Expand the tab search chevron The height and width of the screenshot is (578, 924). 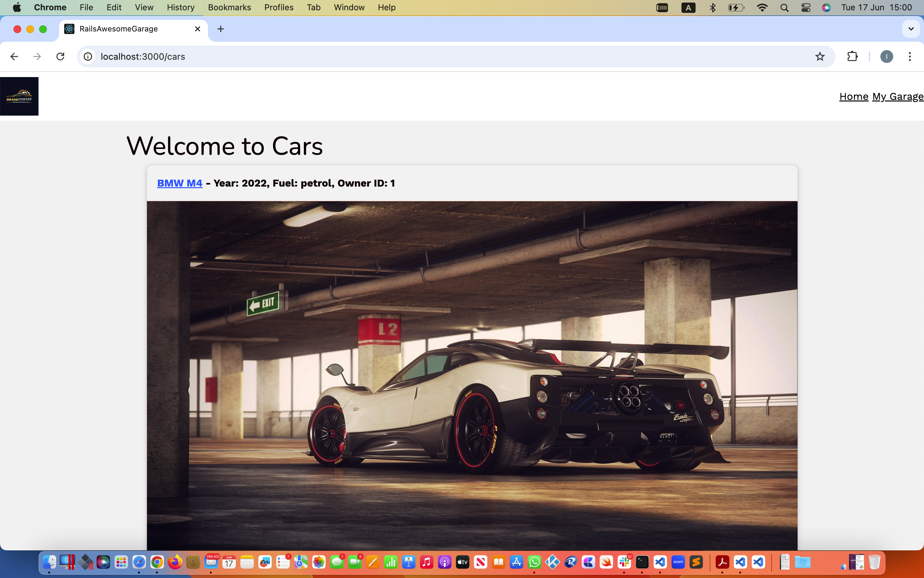(x=911, y=29)
